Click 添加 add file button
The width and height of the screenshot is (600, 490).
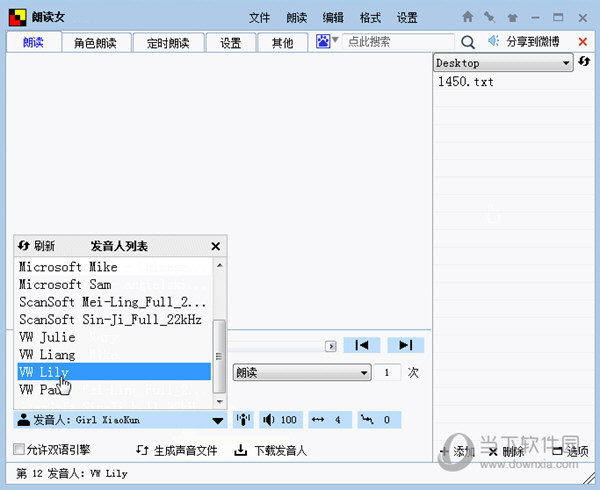tap(458, 452)
